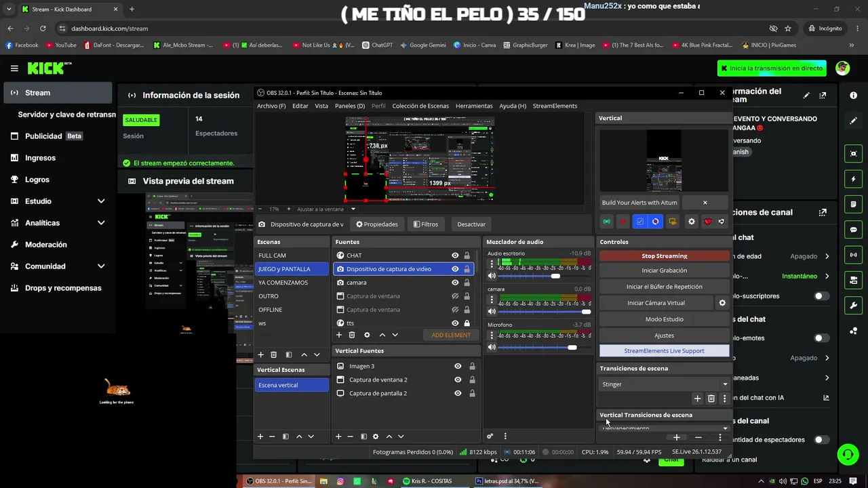868x488 pixels.
Task: Open scene filters icon in Escenas toolbar
Action: (x=289, y=354)
